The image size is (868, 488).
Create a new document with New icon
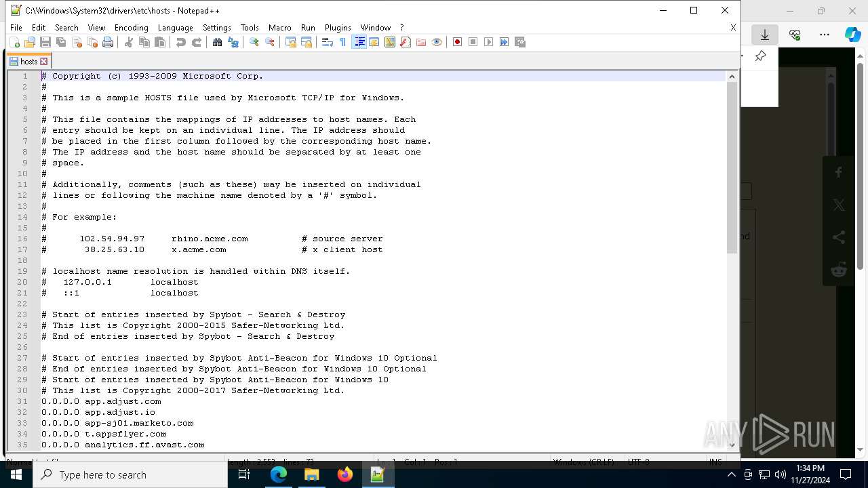[x=14, y=42]
